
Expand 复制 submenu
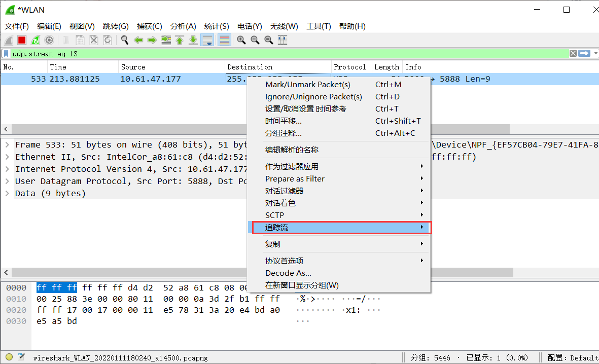(339, 244)
